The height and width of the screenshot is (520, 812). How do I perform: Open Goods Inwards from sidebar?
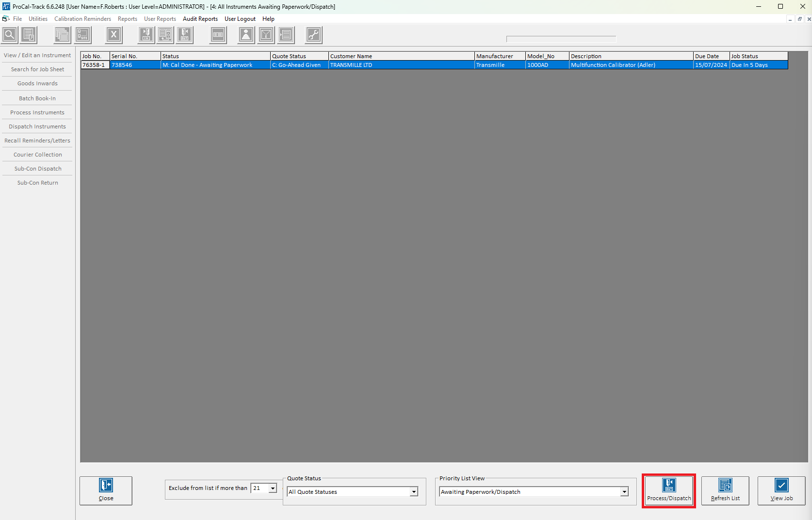click(37, 83)
